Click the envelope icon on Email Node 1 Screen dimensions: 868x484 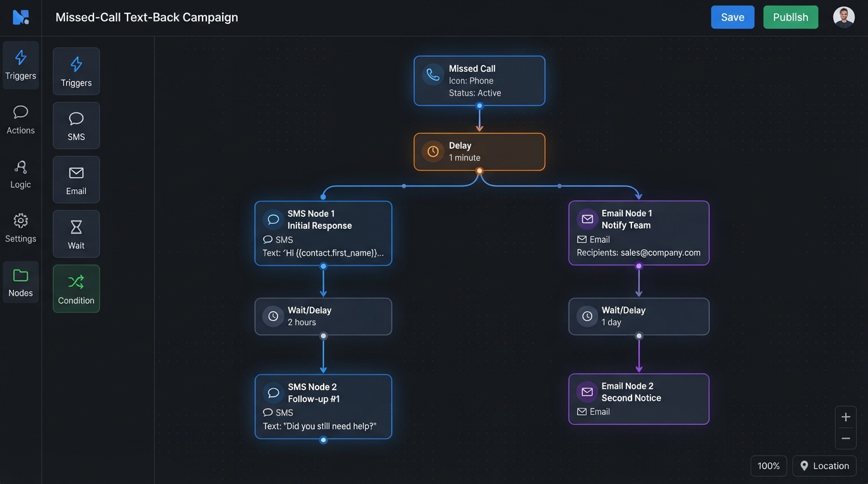[587, 219]
